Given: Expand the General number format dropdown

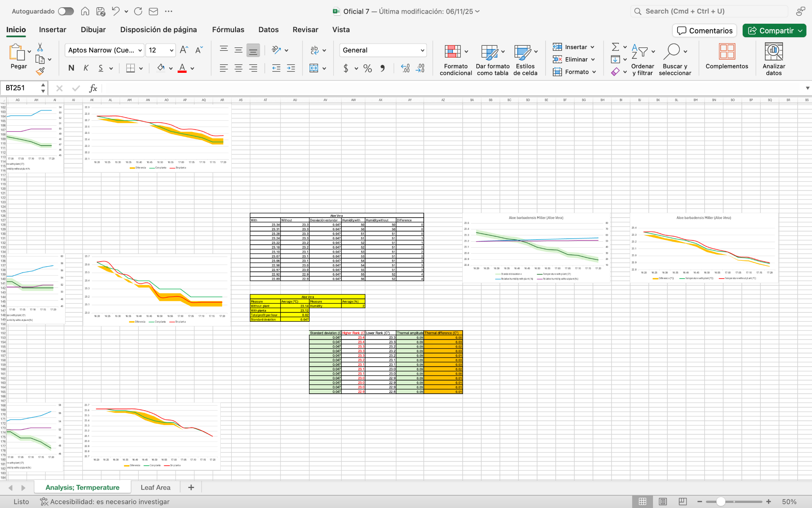Looking at the screenshot, I should [422, 50].
